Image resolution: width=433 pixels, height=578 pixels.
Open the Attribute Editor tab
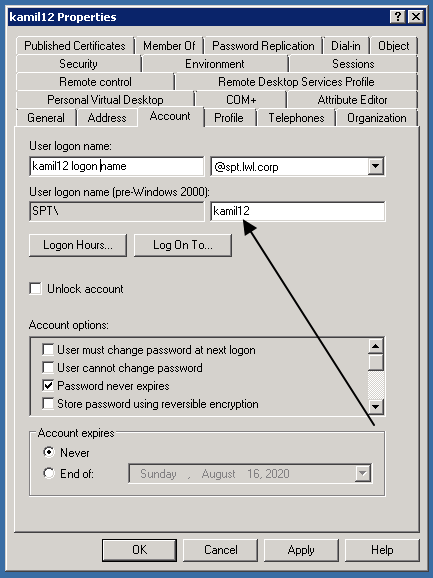pos(352,100)
